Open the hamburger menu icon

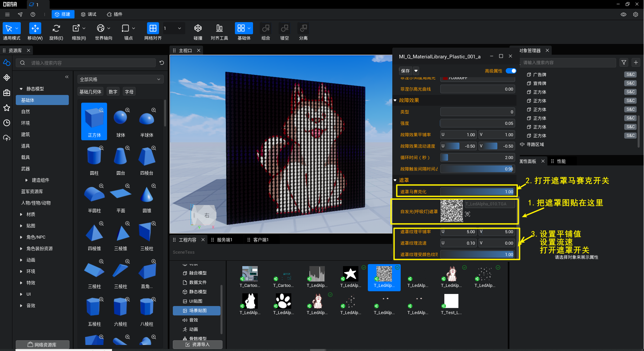point(7,14)
